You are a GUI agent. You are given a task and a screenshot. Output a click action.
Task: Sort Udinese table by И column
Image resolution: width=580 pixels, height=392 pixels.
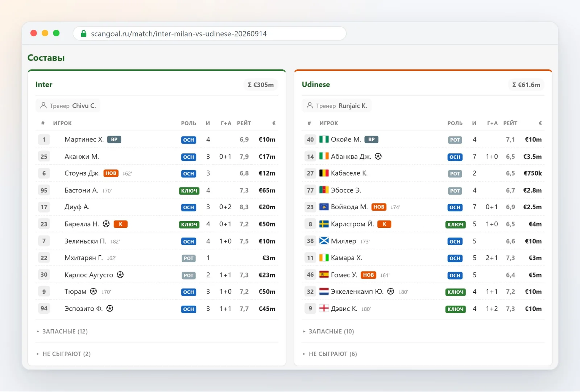click(x=474, y=123)
